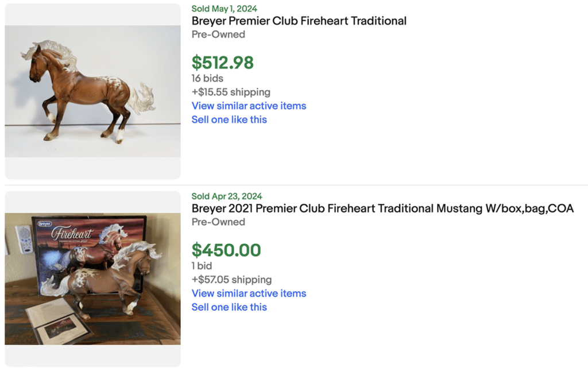Open the Breyer Premier Club Fireheart Traditional listing
Screen dimensions: 588x371
pyautogui.click(x=299, y=21)
